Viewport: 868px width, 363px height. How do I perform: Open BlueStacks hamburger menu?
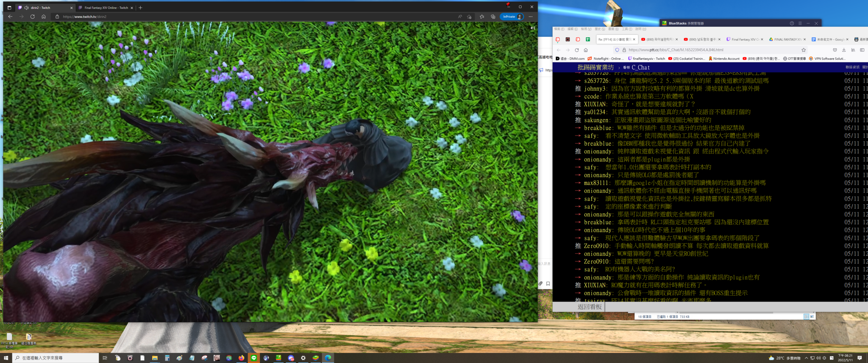(x=800, y=23)
